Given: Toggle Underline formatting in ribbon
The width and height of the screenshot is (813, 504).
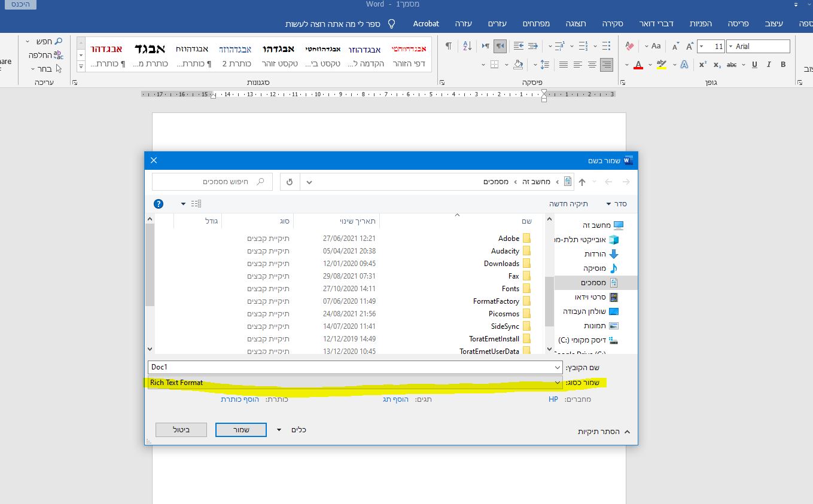Looking at the screenshot, I should (x=754, y=65).
